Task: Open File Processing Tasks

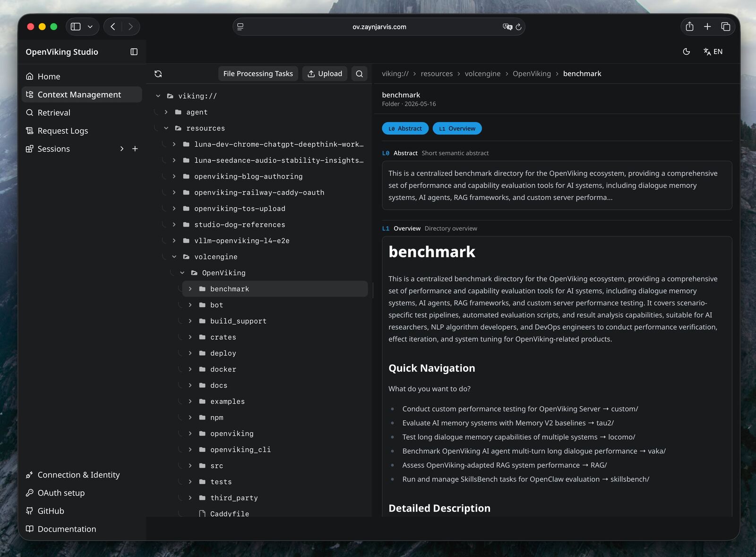Action: pos(258,74)
